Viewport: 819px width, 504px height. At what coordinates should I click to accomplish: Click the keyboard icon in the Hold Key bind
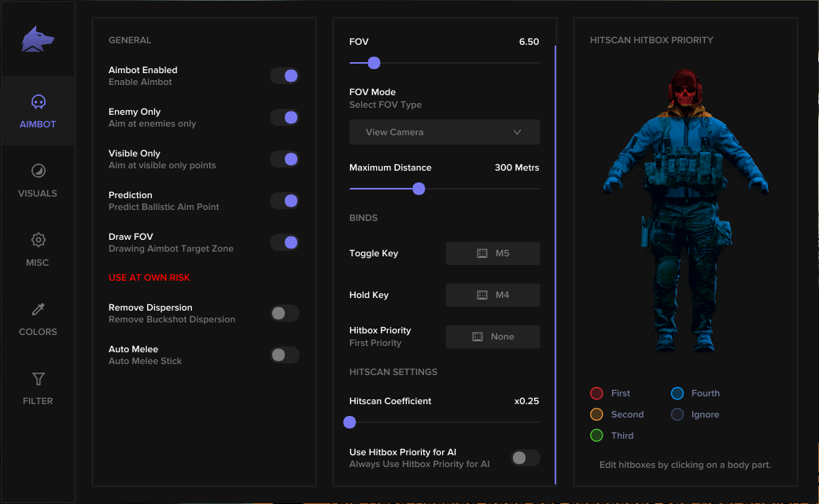point(482,295)
